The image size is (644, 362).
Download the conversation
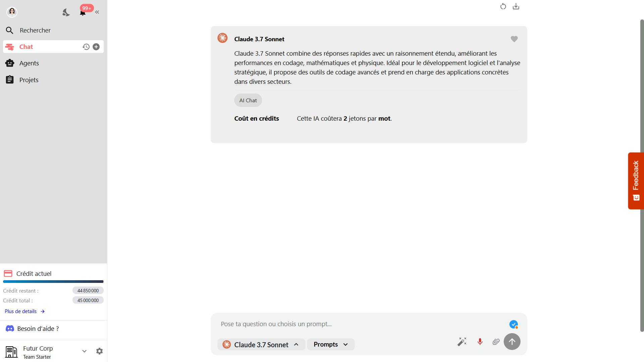click(x=516, y=6)
